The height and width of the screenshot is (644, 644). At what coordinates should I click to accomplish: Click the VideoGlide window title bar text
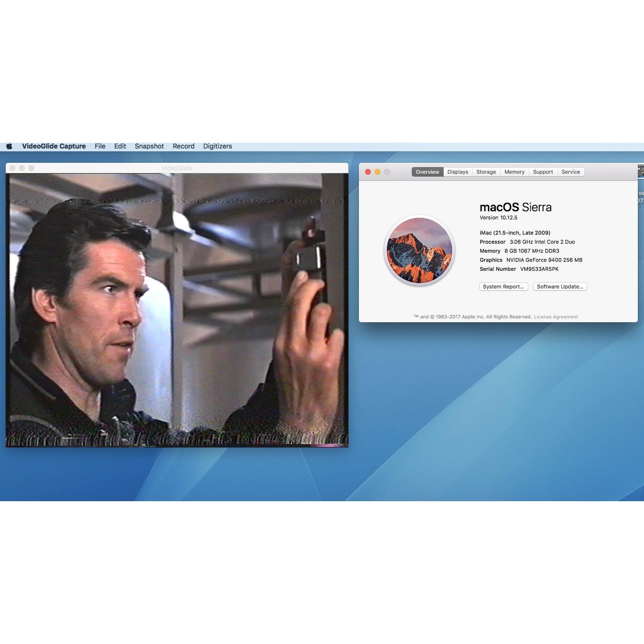click(177, 168)
